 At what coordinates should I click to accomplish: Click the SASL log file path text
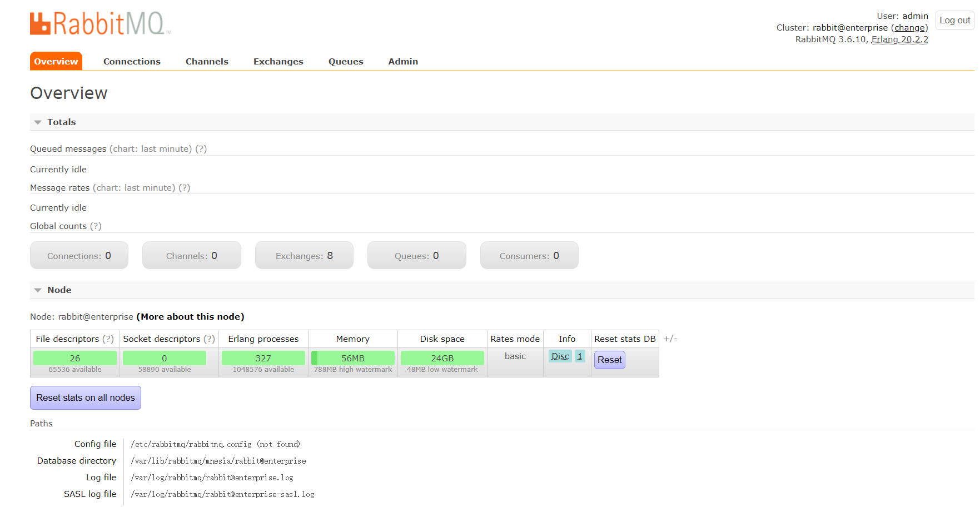(x=223, y=494)
